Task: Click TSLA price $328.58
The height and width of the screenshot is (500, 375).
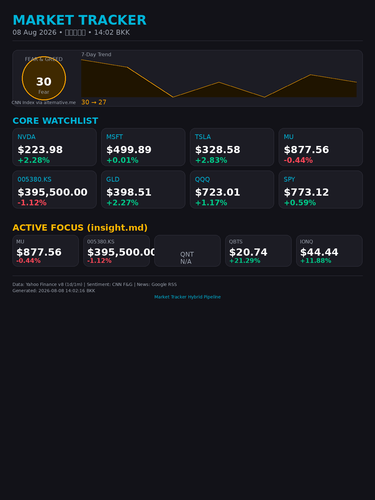Action: click(x=217, y=150)
